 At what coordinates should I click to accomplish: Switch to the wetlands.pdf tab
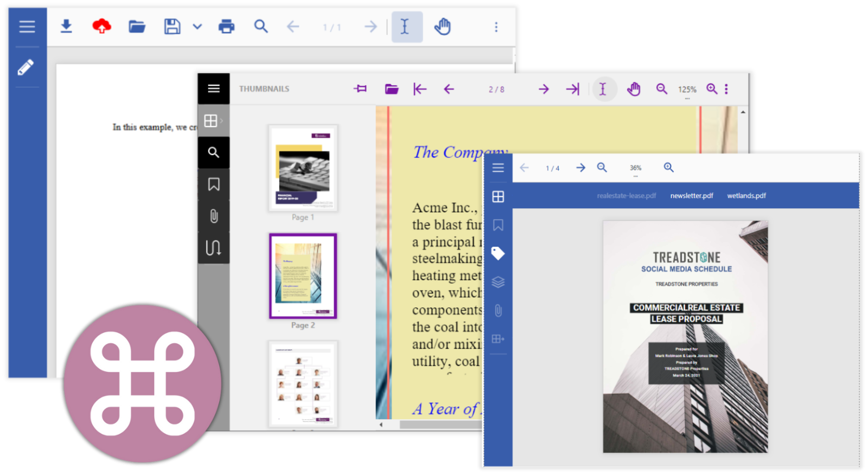pyautogui.click(x=746, y=196)
